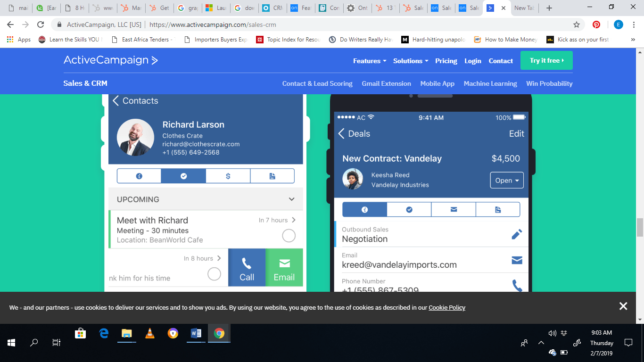Open Cookie Policy link
644x362 pixels.
click(x=447, y=307)
